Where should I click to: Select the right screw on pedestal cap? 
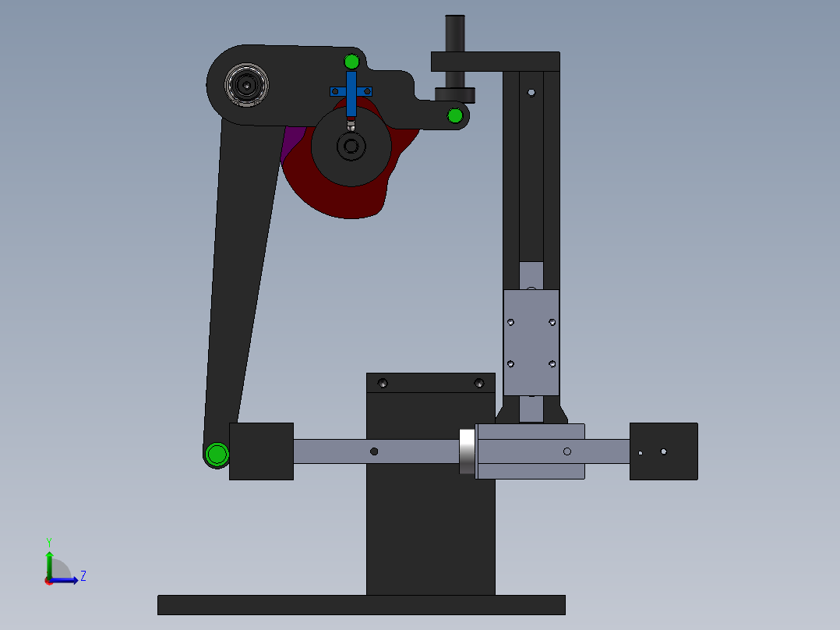479,384
